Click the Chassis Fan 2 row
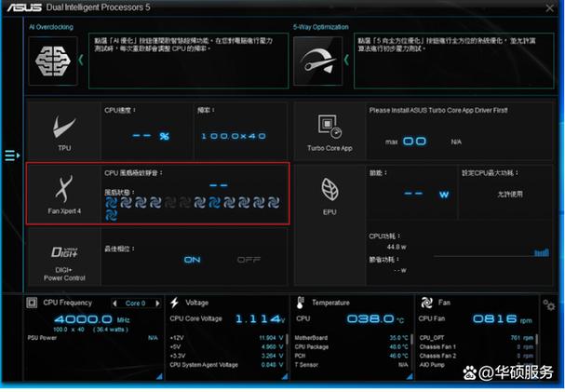This screenshot has width=565, height=392. pyautogui.click(x=477, y=356)
